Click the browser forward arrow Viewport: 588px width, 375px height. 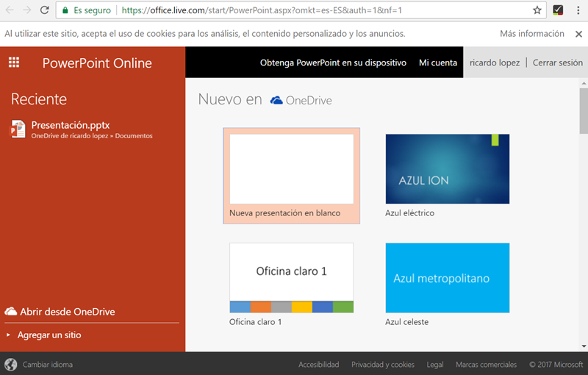pos(27,10)
